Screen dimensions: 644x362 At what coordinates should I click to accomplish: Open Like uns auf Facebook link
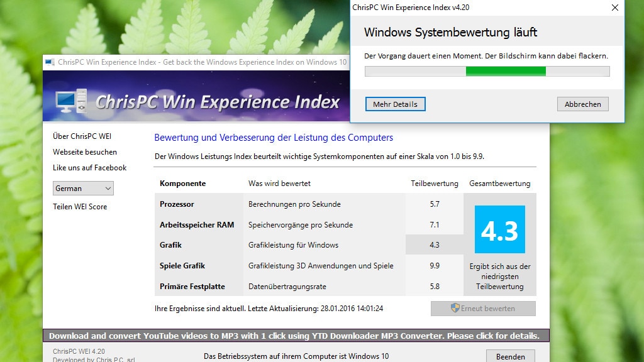89,167
